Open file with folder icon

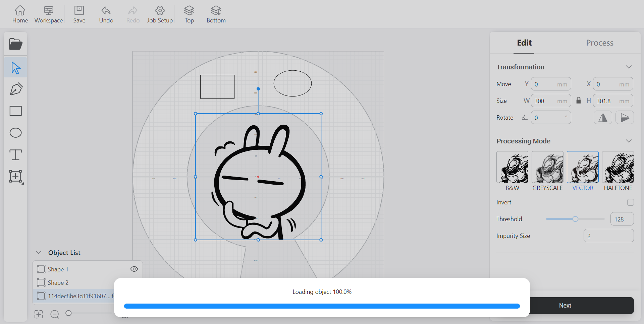15,44
